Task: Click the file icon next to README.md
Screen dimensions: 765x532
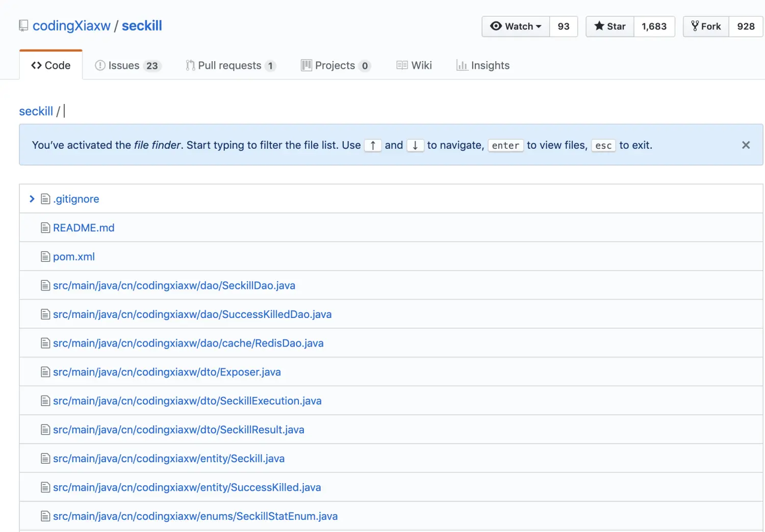Action: [45, 228]
